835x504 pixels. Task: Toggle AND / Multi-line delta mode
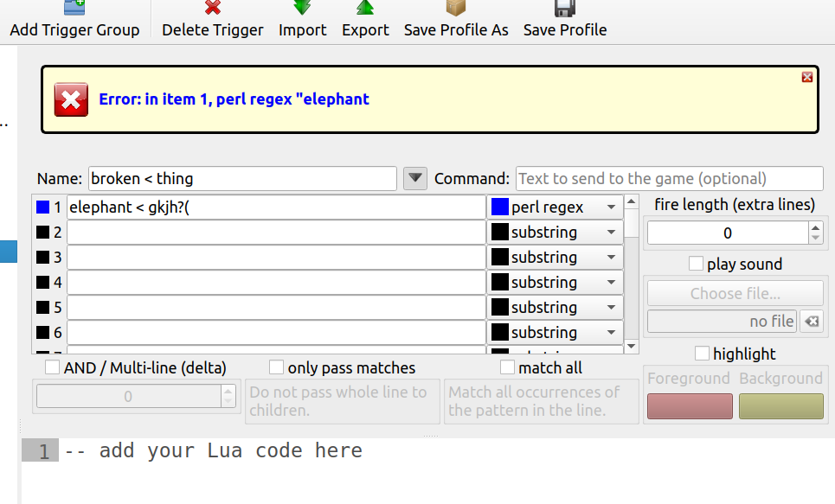coord(50,367)
